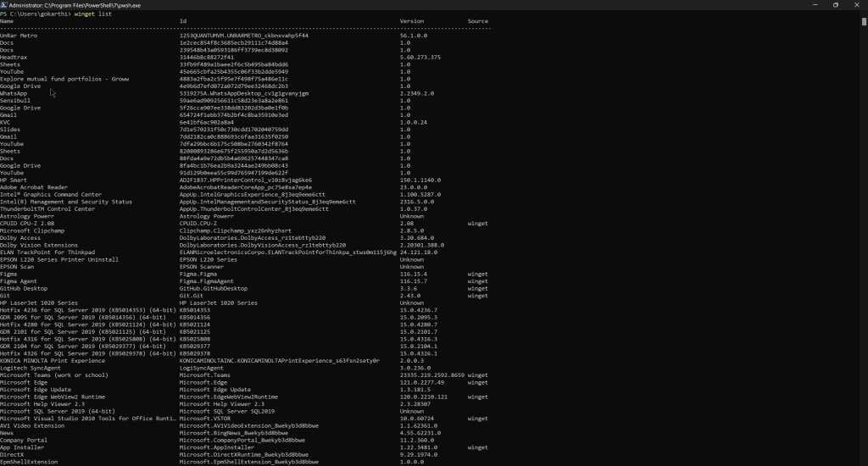
Task: Minimize the PowerShell window
Action: coord(815,4)
